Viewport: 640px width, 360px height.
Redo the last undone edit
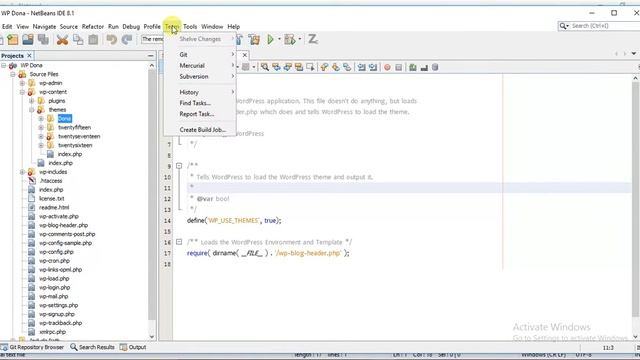point(127,40)
